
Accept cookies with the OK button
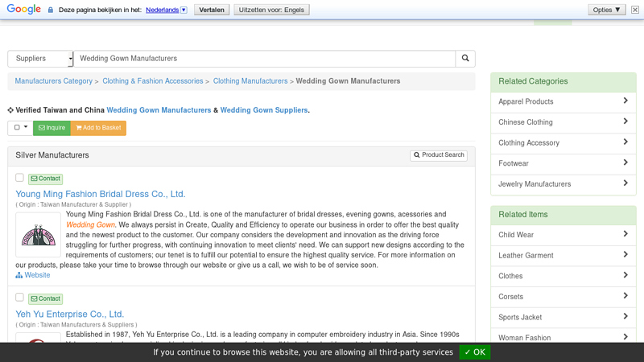coord(475,352)
